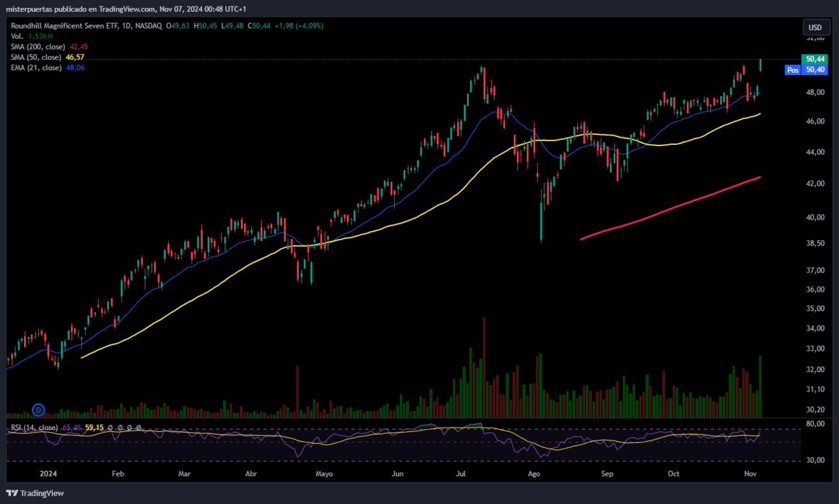839x504 pixels.
Task: Click the 35,00 price axis label
Action: click(x=815, y=309)
